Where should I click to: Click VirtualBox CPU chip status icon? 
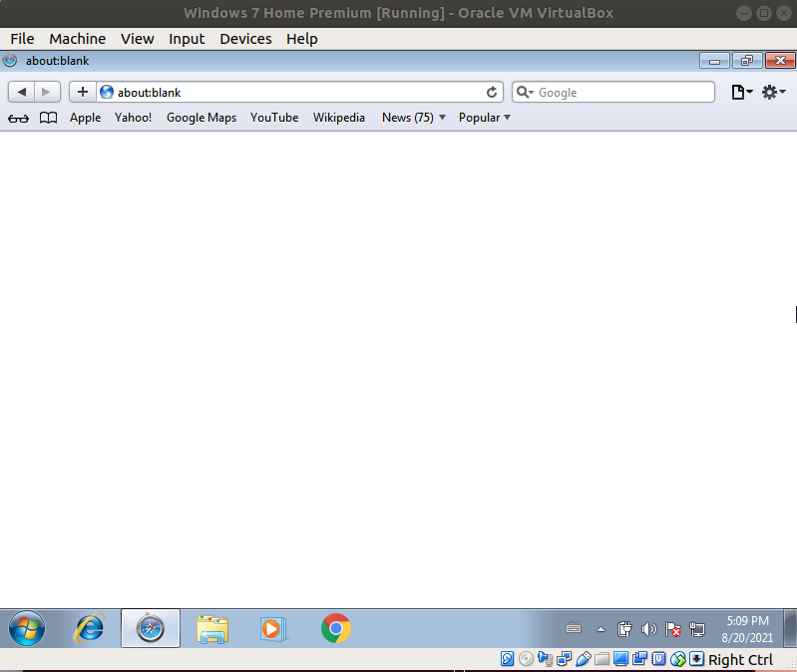tap(658, 659)
